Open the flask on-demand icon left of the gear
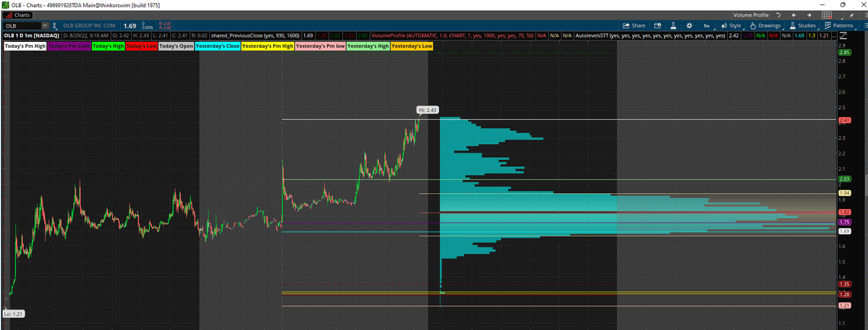The width and height of the screenshot is (868, 330). (x=673, y=25)
